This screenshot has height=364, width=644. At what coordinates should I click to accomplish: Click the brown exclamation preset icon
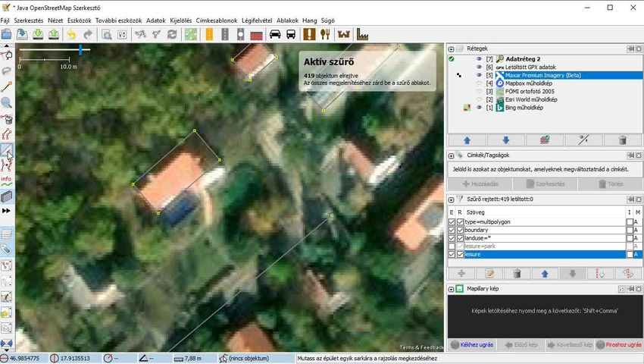(x=309, y=35)
